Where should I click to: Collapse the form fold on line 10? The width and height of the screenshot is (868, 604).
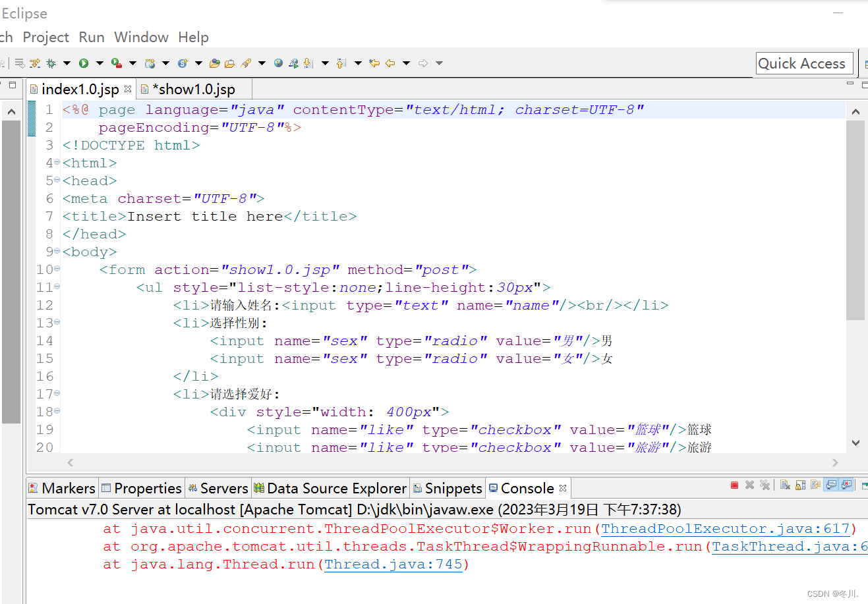click(57, 269)
